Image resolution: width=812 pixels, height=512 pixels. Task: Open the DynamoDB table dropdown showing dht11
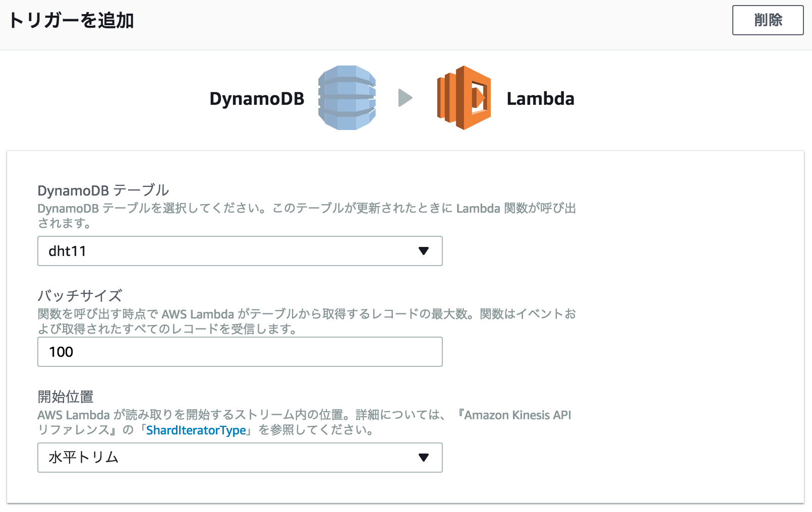tap(240, 251)
